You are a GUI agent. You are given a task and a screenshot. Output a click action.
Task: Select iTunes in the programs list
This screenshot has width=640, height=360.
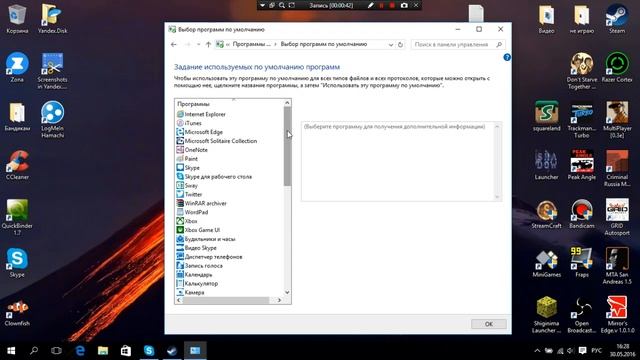click(189, 123)
